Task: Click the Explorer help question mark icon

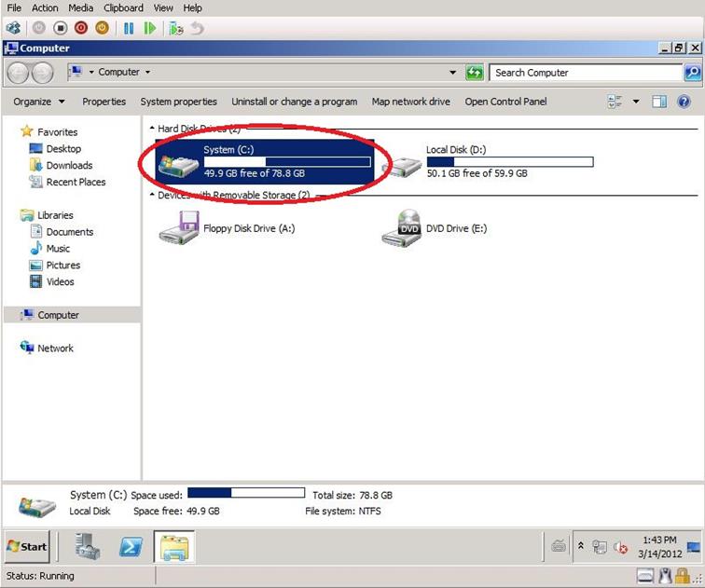Action: [x=685, y=102]
